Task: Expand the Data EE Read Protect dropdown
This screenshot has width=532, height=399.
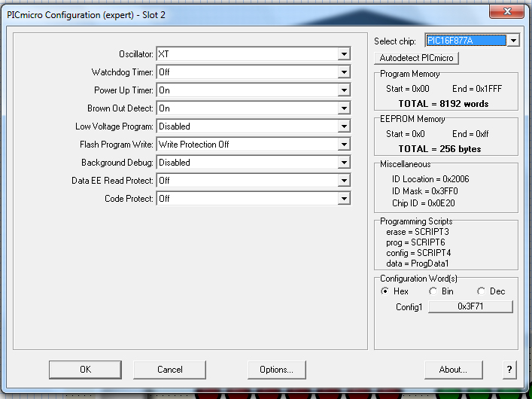Action: coord(254,181)
